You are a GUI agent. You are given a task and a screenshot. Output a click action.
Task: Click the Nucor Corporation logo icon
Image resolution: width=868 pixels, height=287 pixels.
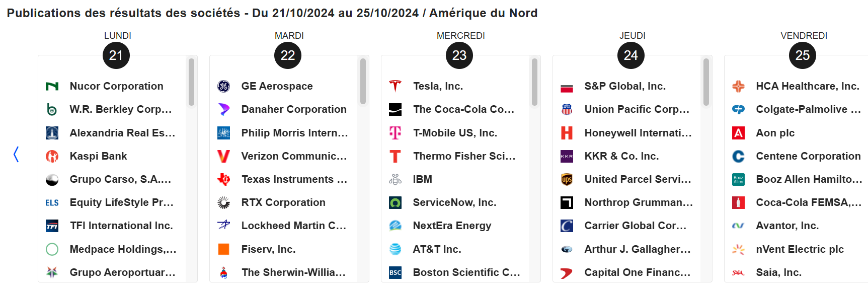click(x=52, y=86)
